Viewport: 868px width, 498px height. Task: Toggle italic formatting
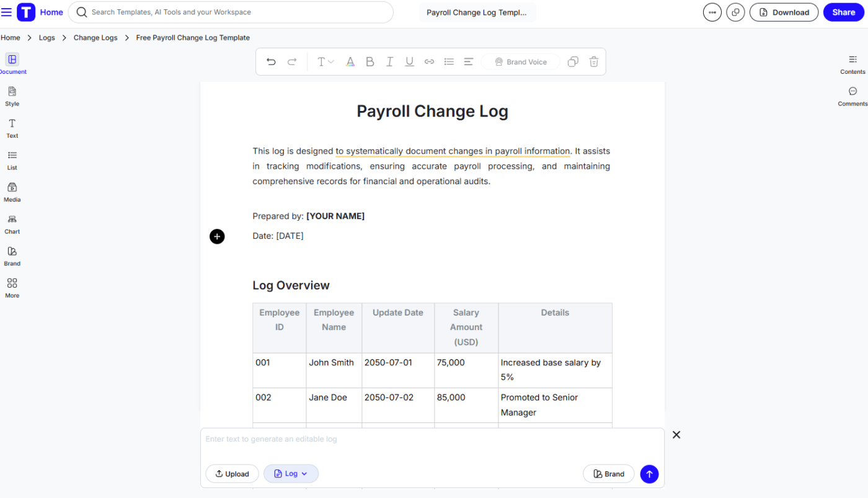(x=389, y=61)
